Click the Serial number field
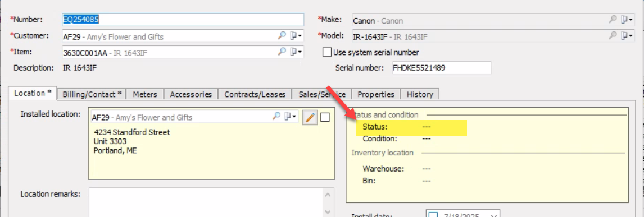This screenshot has height=217, width=644. pos(442,68)
